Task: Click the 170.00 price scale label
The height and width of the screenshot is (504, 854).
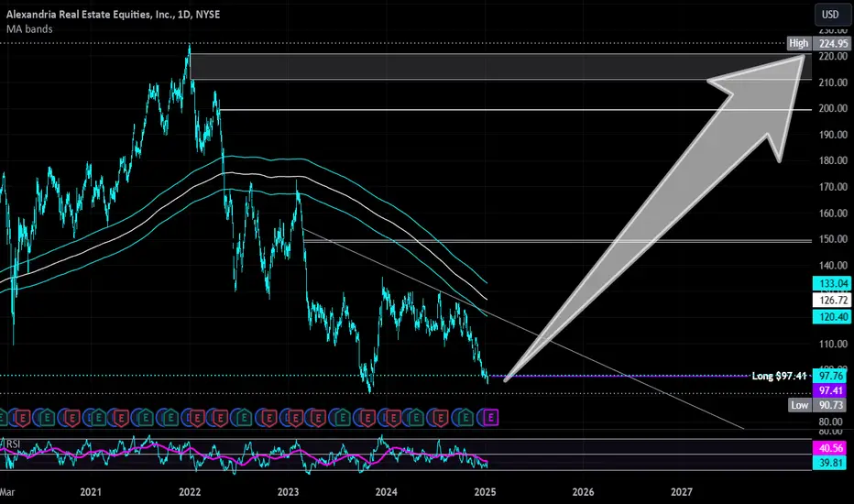Action: pos(833,187)
